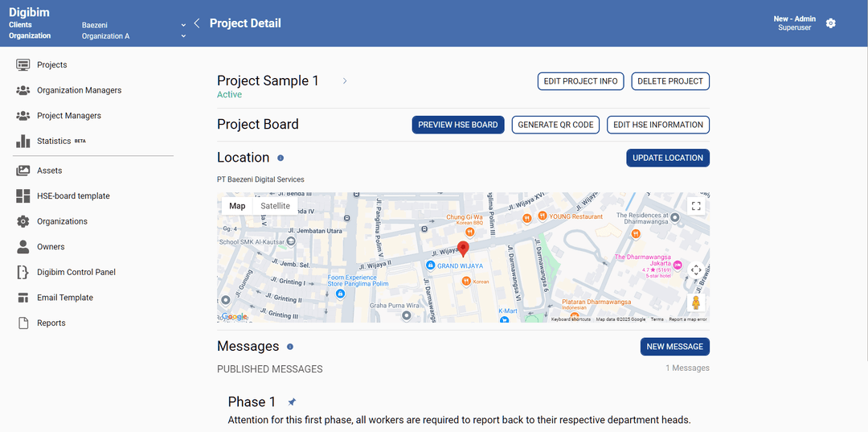Toggle the pin icon next to Phase 1
This screenshot has width=868, height=432.
click(x=292, y=402)
